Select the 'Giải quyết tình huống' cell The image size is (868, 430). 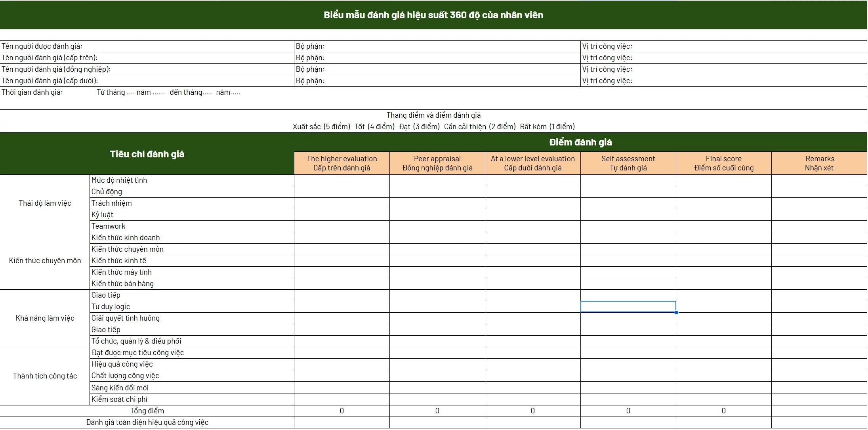pos(192,318)
